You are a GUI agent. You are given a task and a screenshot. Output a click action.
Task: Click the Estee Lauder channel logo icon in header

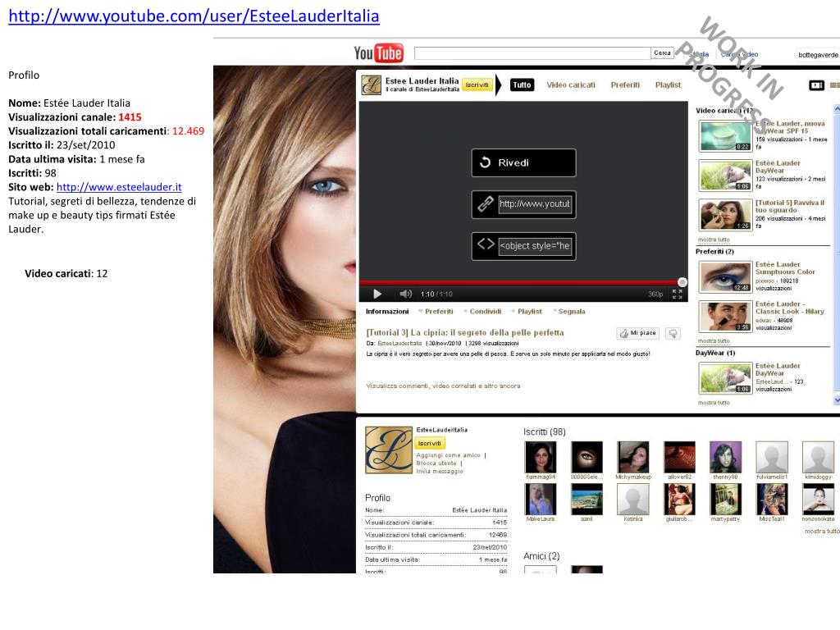pyautogui.click(x=371, y=84)
